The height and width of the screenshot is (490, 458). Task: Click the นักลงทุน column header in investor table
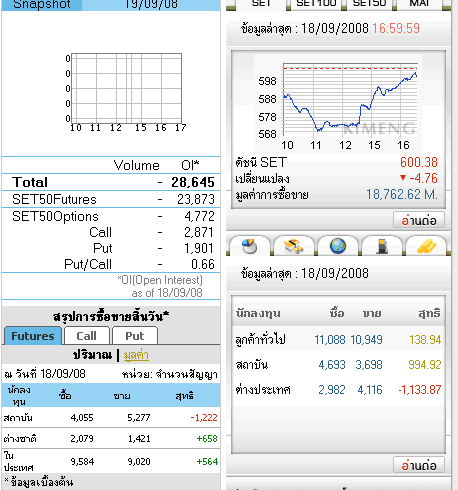tap(258, 313)
